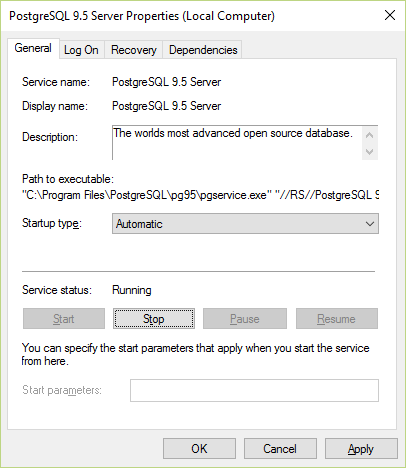Click the "Description:" label
This screenshot has width=406, height=468.
click(x=50, y=137)
